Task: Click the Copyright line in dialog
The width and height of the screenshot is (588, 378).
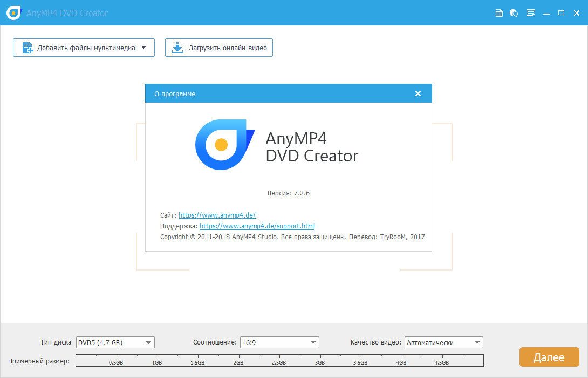Action: point(292,237)
